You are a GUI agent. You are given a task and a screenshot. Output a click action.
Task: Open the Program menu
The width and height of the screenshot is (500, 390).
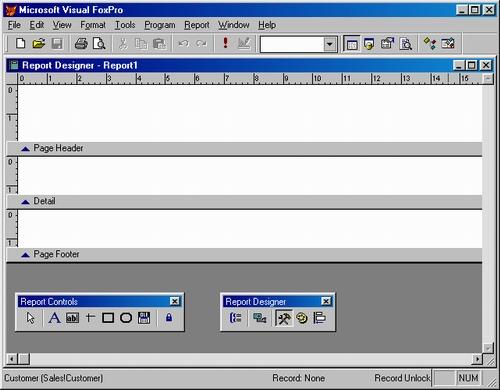pyautogui.click(x=160, y=25)
